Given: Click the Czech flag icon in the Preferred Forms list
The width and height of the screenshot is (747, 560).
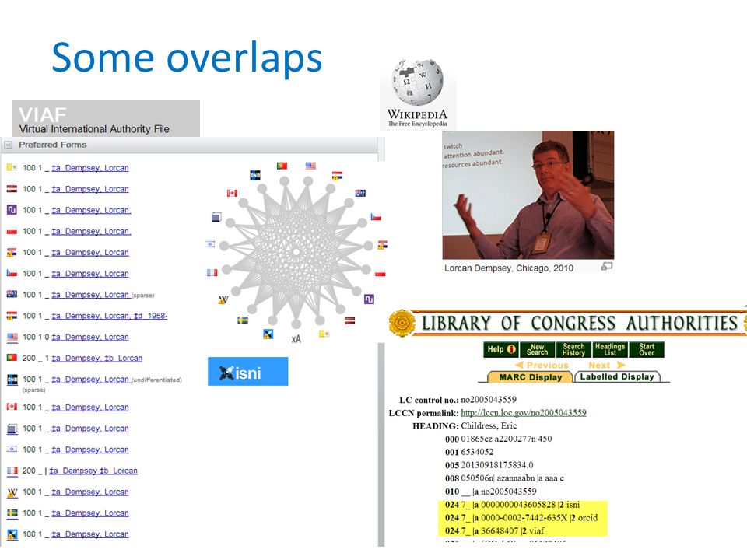Looking at the screenshot, I should click(12, 273).
